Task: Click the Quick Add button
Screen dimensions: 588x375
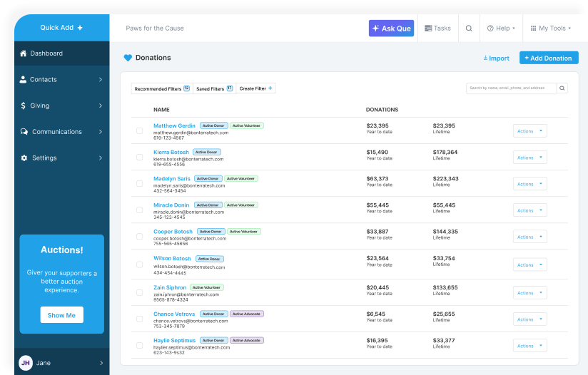Action: (62, 28)
